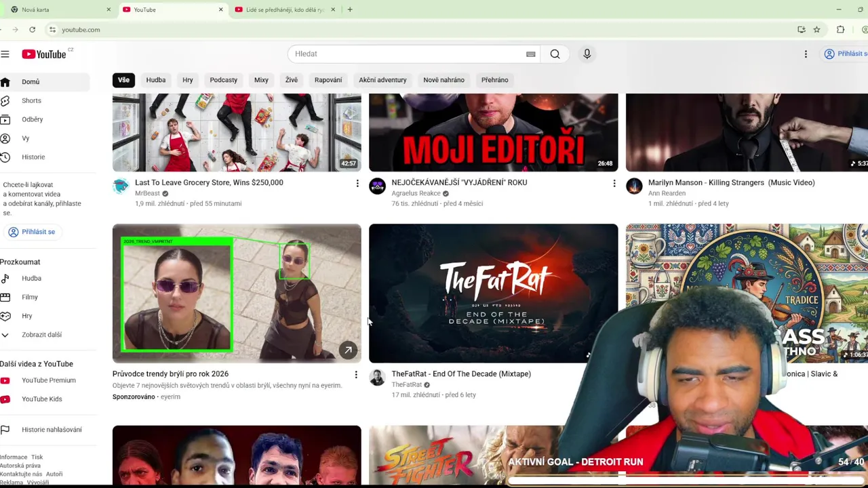The image size is (868, 488).
Task: Click TheFatRat channel avatar
Action: point(377,378)
